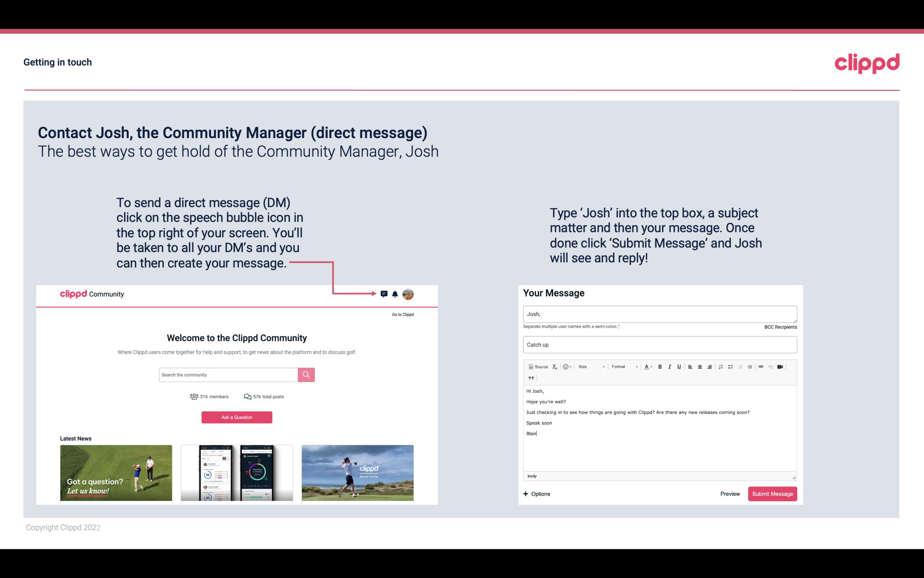
Task: Click the community search bar
Action: (x=227, y=374)
